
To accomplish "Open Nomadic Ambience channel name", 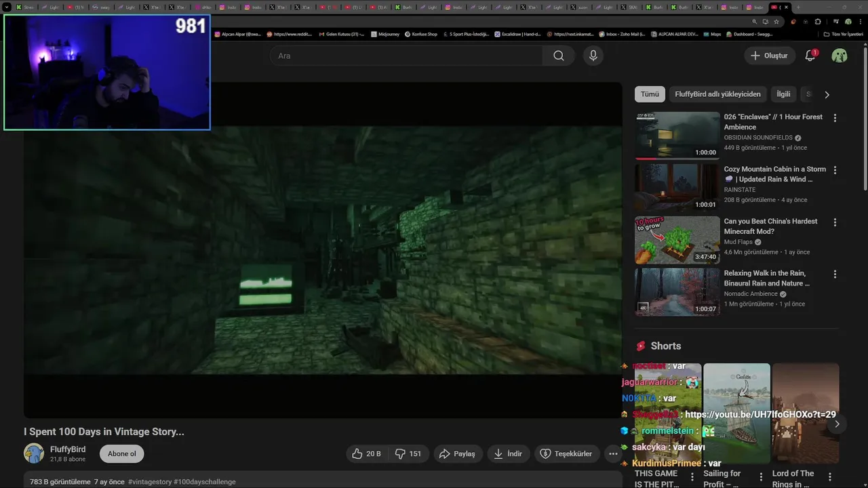I will pyautogui.click(x=751, y=294).
